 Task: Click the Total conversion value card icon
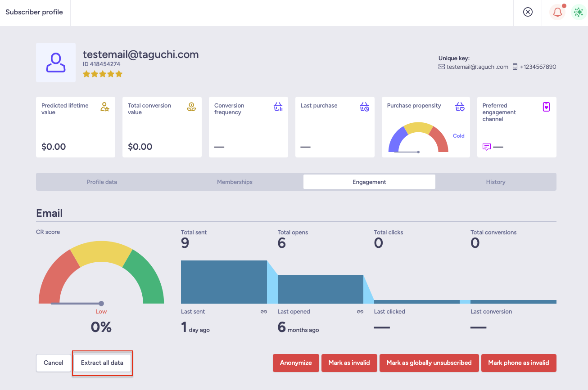click(191, 107)
